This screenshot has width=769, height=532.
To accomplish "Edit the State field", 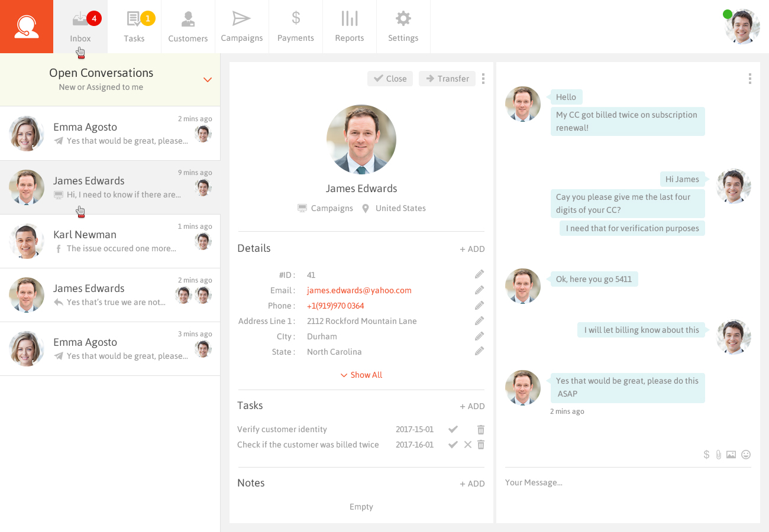I will 479,351.
